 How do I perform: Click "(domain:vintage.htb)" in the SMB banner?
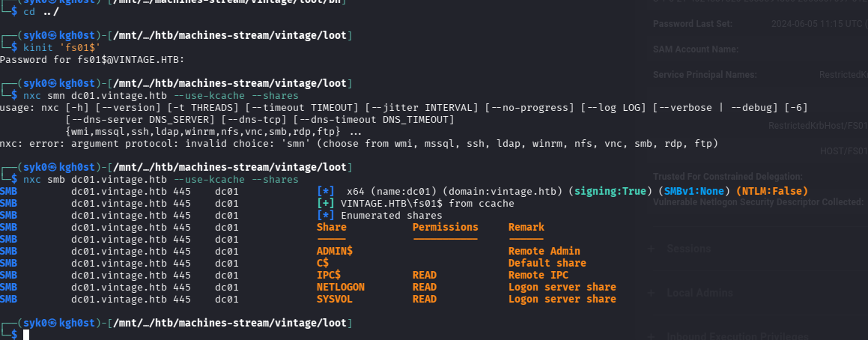(503, 191)
